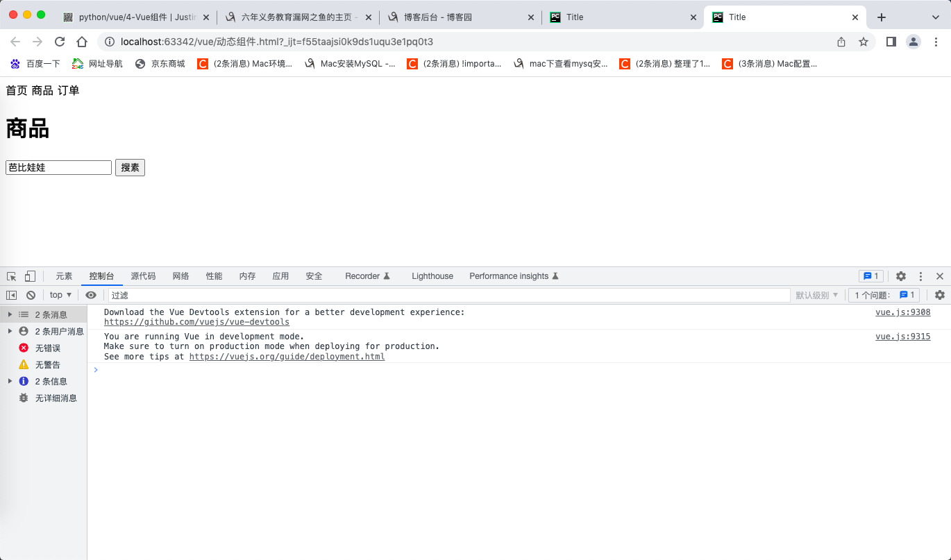Switch to the python/vue/4-Vue组件 tab
This screenshot has width=951, height=560.
click(x=136, y=17)
